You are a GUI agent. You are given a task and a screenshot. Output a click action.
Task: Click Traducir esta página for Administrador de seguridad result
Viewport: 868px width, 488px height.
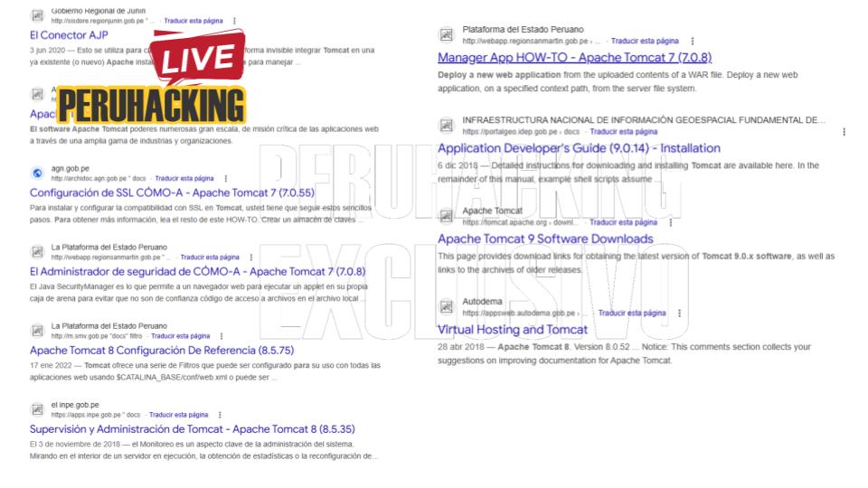point(210,258)
